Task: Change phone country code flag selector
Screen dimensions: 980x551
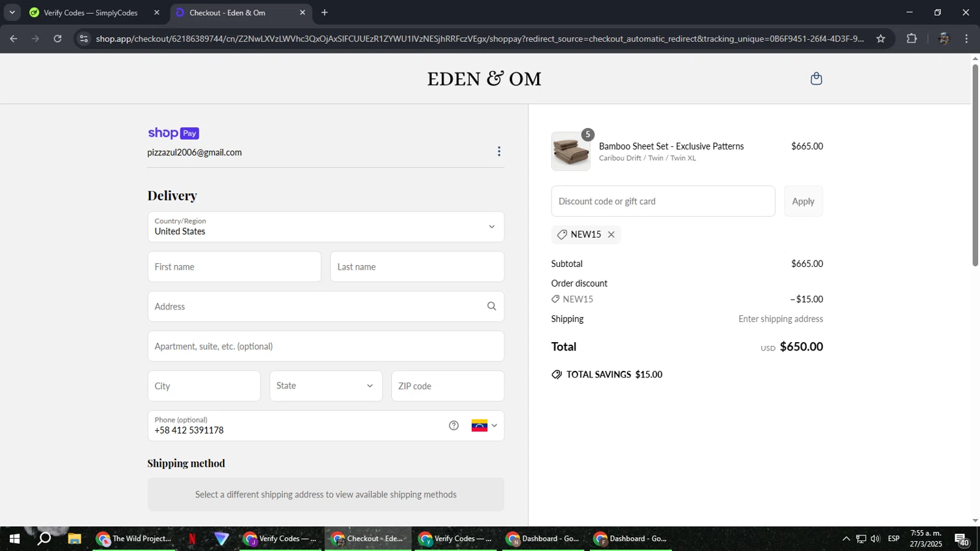Action: point(485,426)
